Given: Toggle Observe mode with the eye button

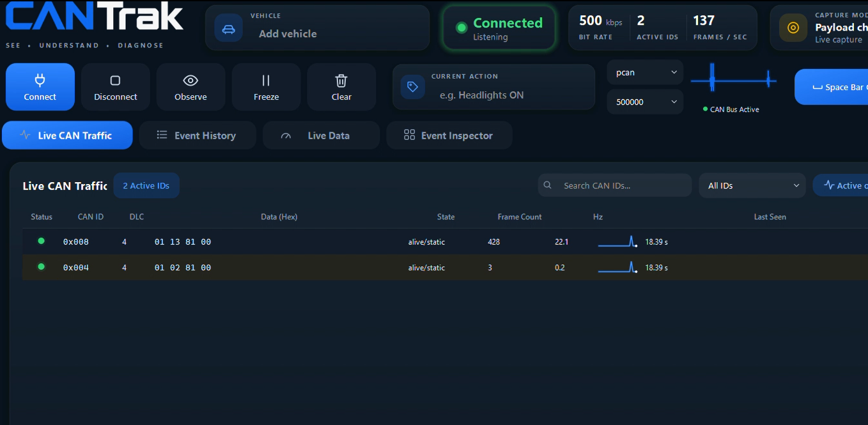Looking at the screenshot, I should (190, 87).
